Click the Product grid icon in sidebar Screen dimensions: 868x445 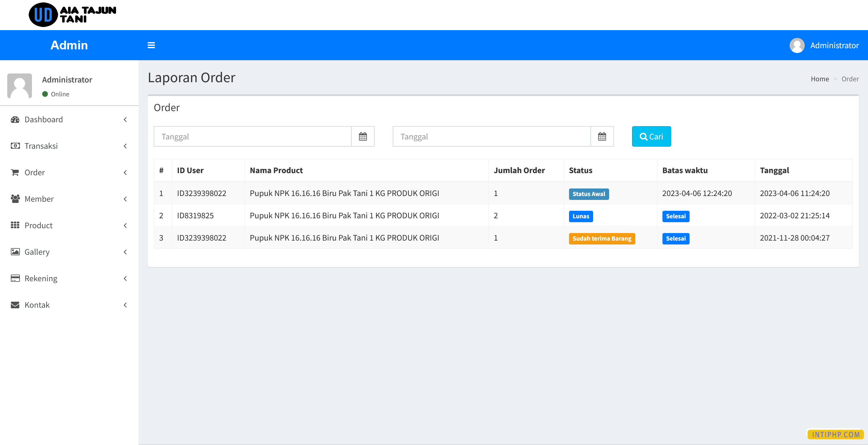[x=15, y=225]
